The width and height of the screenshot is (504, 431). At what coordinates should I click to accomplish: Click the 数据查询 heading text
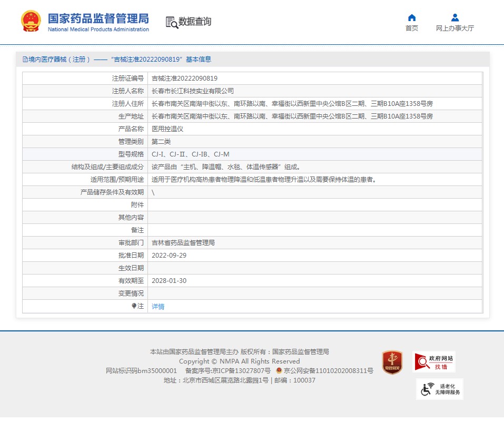pos(195,22)
